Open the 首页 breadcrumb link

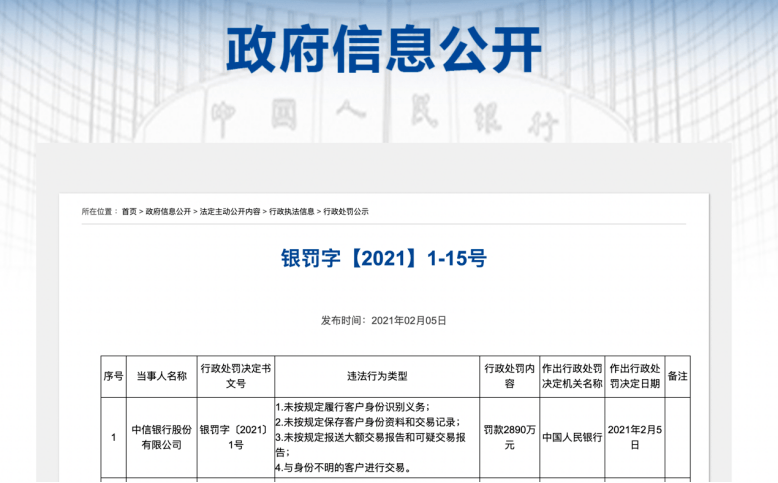click(129, 211)
